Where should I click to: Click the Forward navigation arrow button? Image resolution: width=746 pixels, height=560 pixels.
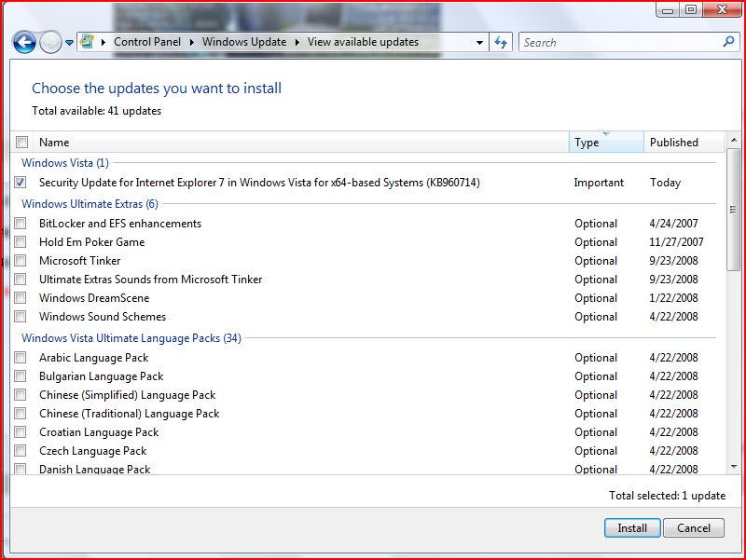tap(50, 43)
